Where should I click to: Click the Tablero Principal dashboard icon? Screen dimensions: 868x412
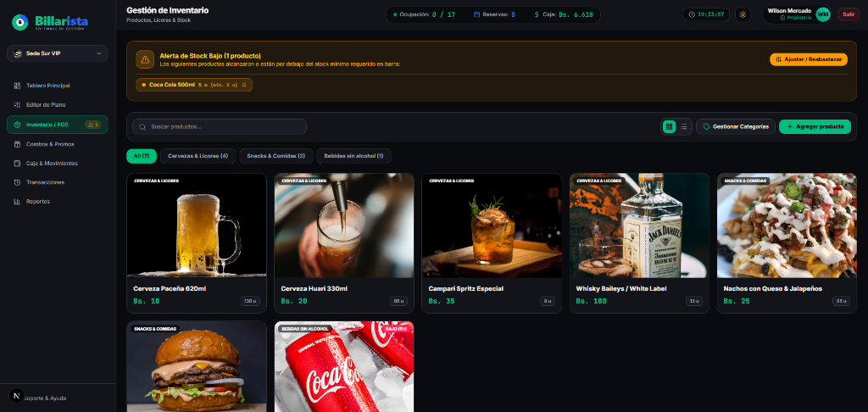[17, 86]
